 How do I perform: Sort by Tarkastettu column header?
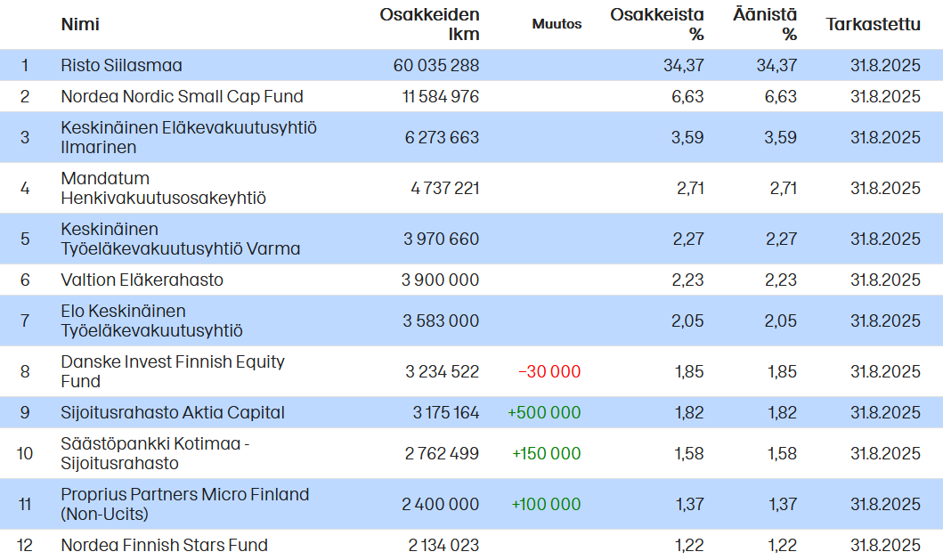(873, 24)
